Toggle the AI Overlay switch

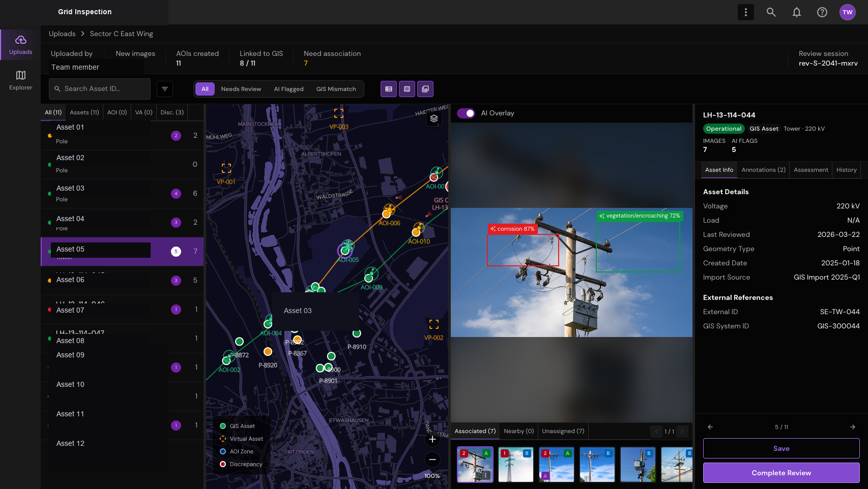(466, 113)
